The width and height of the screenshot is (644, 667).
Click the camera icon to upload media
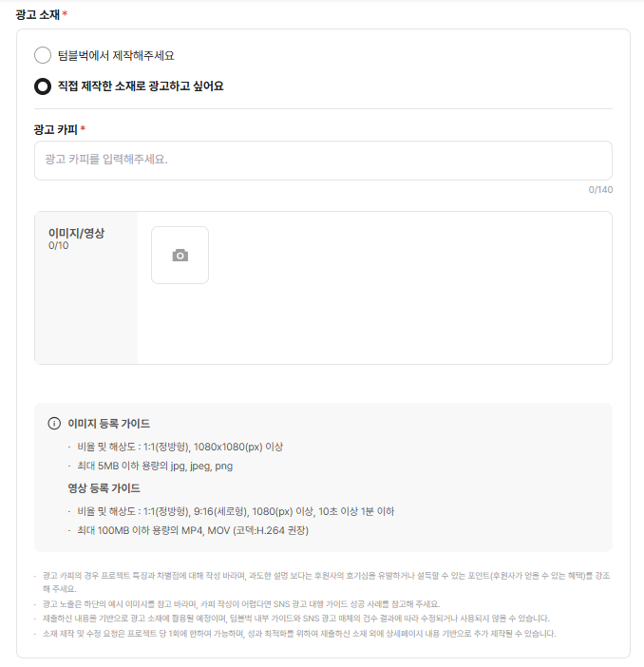(x=180, y=255)
